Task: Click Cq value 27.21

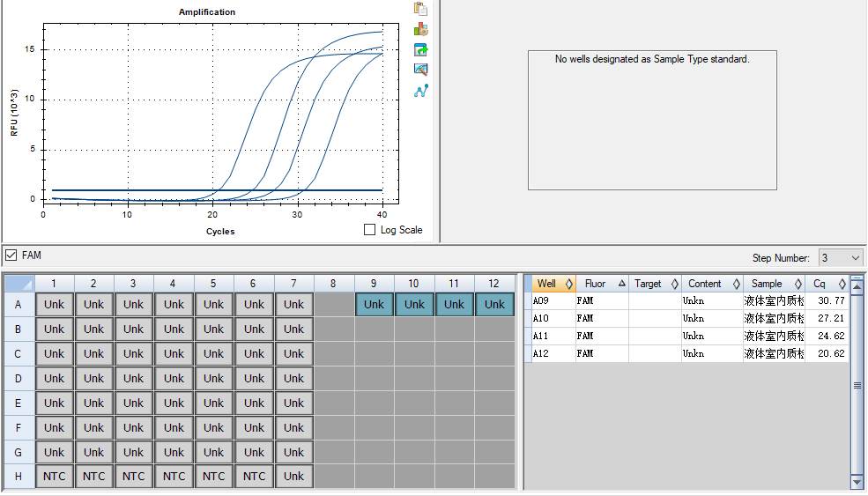Action: [831, 318]
